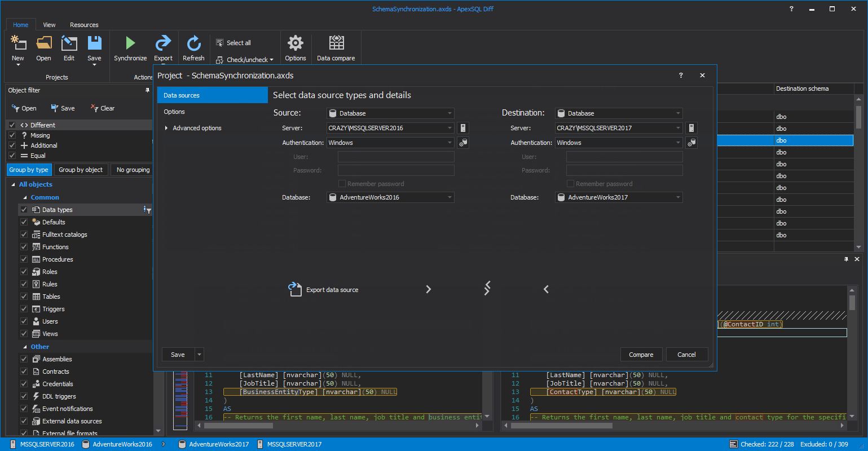Toggle the Different checkbox
This screenshot has width=868, height=451.
click(12, 125)
